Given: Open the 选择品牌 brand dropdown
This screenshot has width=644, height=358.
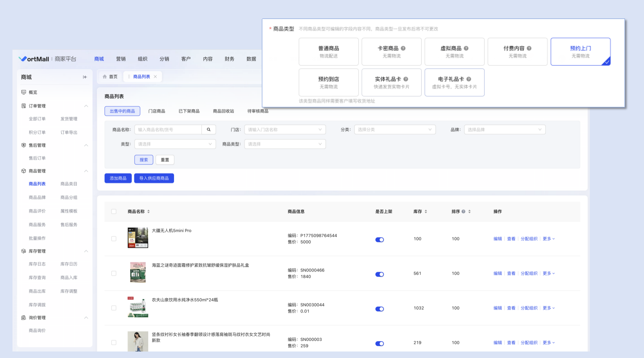Looking at the screenshot, I should pyautogui.click(x=504, y=130).
